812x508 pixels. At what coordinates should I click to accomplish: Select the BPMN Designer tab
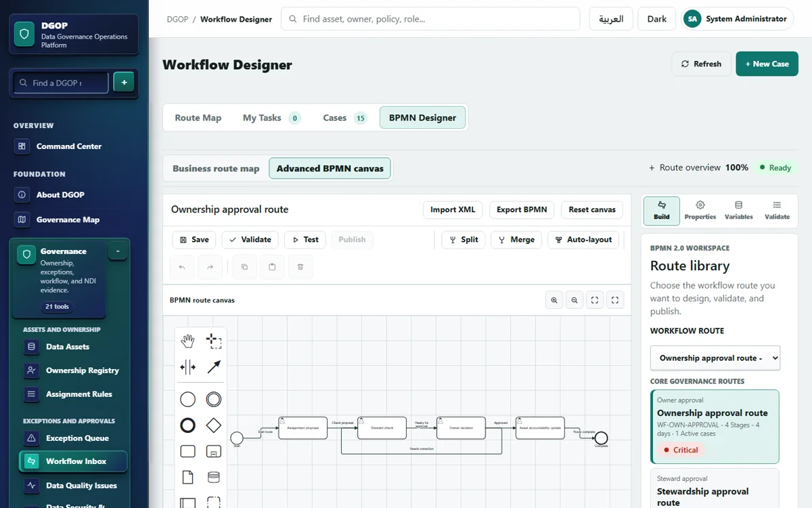422,118
